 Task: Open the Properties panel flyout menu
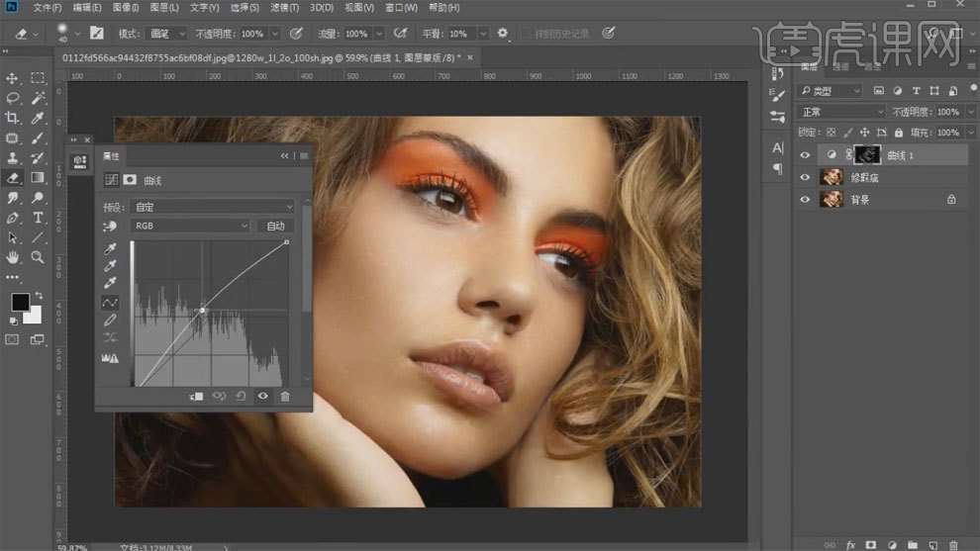304,155
